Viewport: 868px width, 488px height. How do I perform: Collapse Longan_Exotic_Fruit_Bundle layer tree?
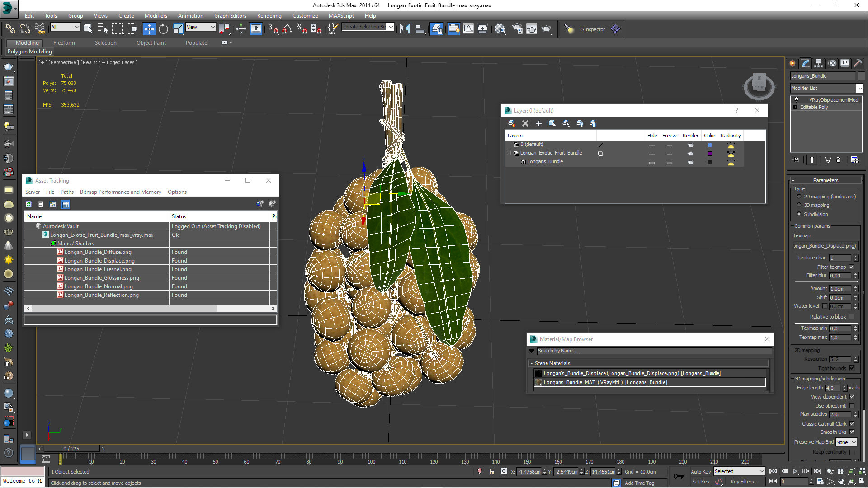pos(509,153)
